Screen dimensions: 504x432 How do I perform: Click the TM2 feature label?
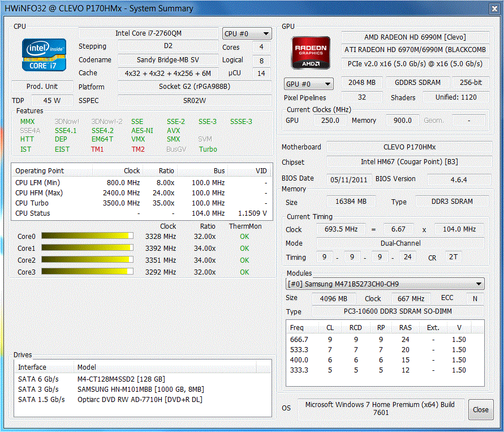click(x=138, y=149)
